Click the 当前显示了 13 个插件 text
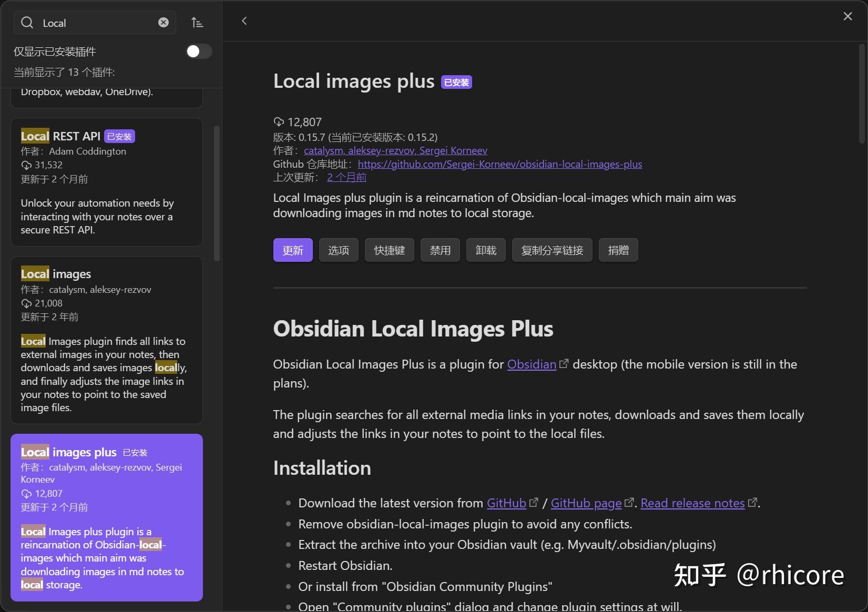The width and height of the screenshot is (868, 612). click(64, 72)
